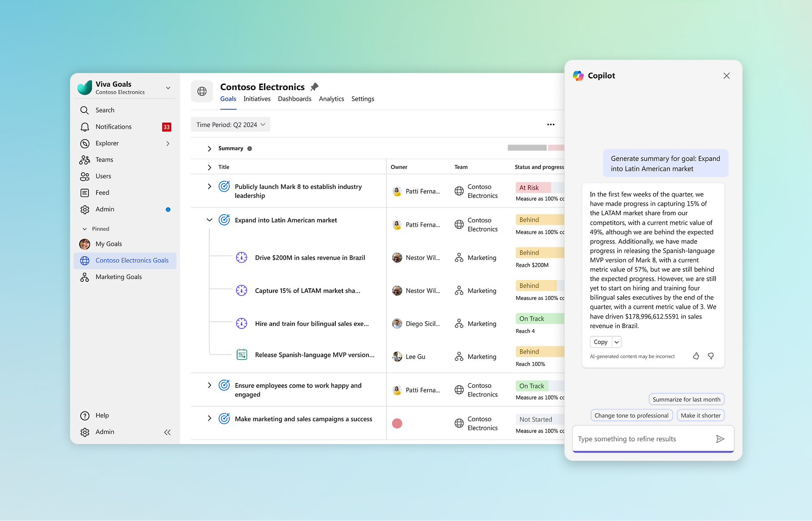Click Lee Gu owner avatar
Viewport: 812px width, 521px height.
tap(397, 356)
